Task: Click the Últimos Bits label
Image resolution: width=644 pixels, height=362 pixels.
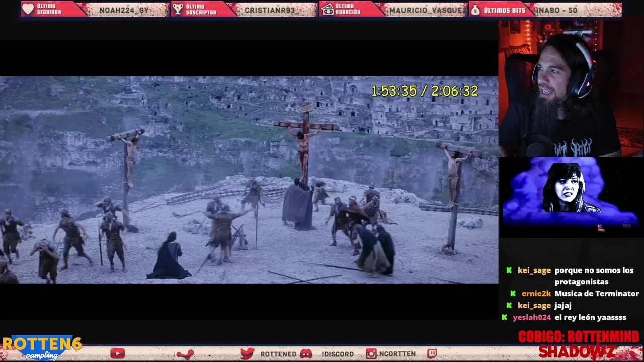Action: click(504, 10)
